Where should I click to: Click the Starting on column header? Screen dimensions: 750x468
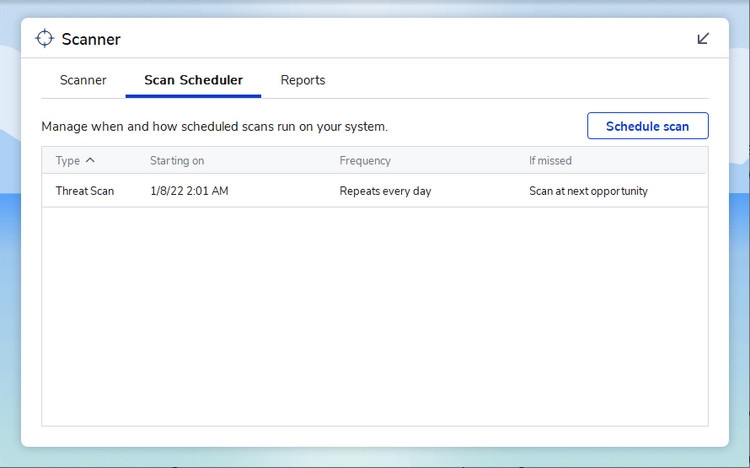click(177, 160)
